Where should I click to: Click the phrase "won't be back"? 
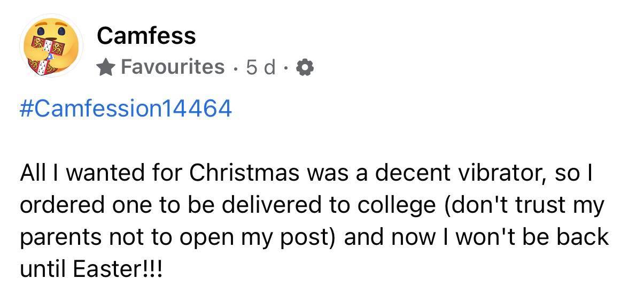(x=537, y=237)
